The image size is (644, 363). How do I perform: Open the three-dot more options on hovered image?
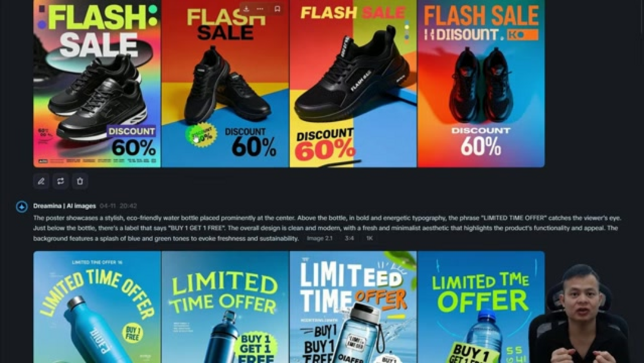(260, 8)
